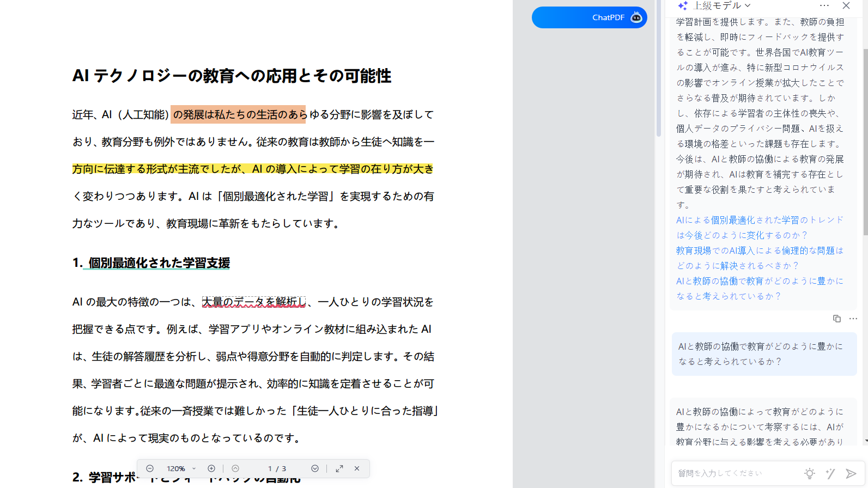Click the sent message bubble AIと教師の協働で教育
The image size is (868, 488).
764,354
